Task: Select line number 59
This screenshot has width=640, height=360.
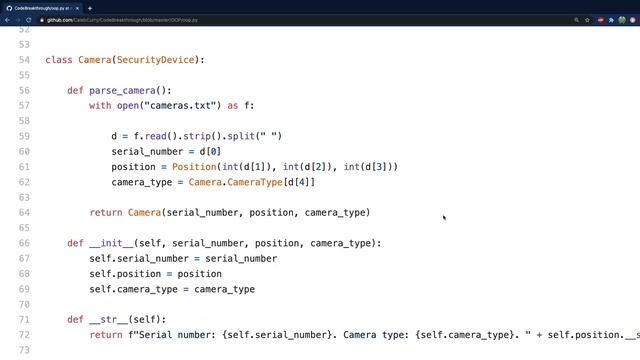Action: [x=24, y=136]
